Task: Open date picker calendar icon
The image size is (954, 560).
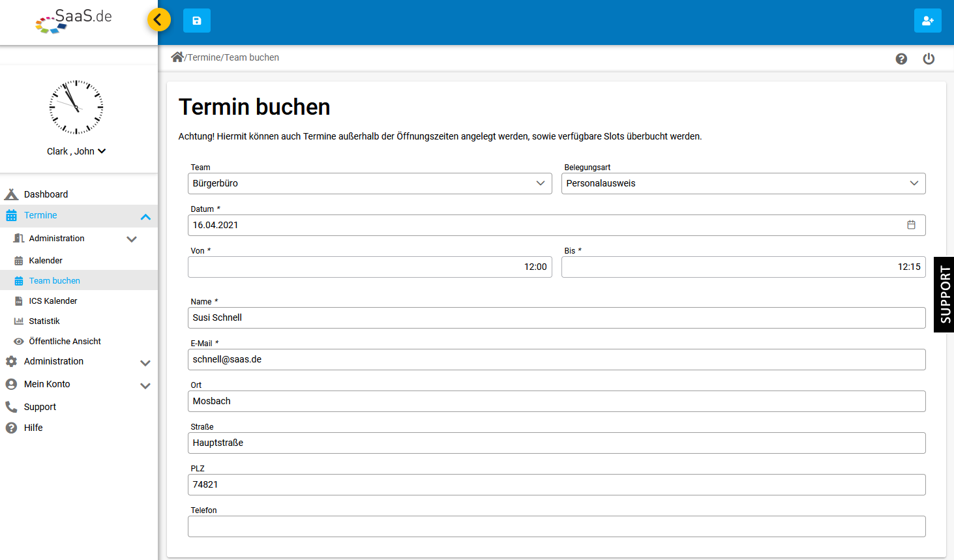Action: [x=911, y=225]
